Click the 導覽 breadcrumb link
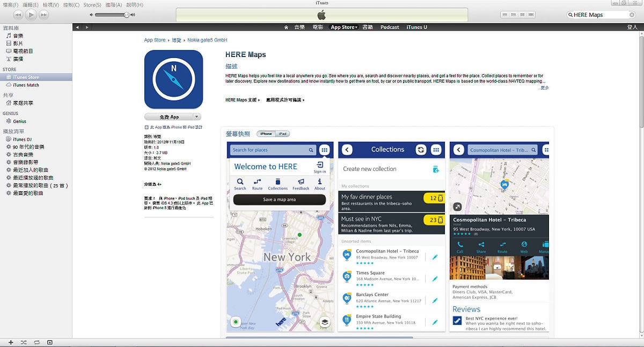Screen dimensions: 644x347 pos(176,40)
